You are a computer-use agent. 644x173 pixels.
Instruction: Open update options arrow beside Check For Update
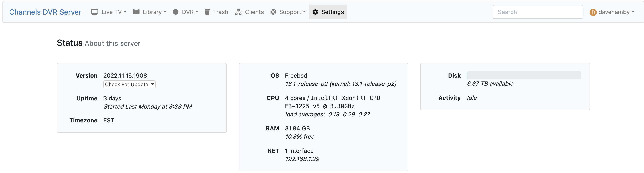153,84
